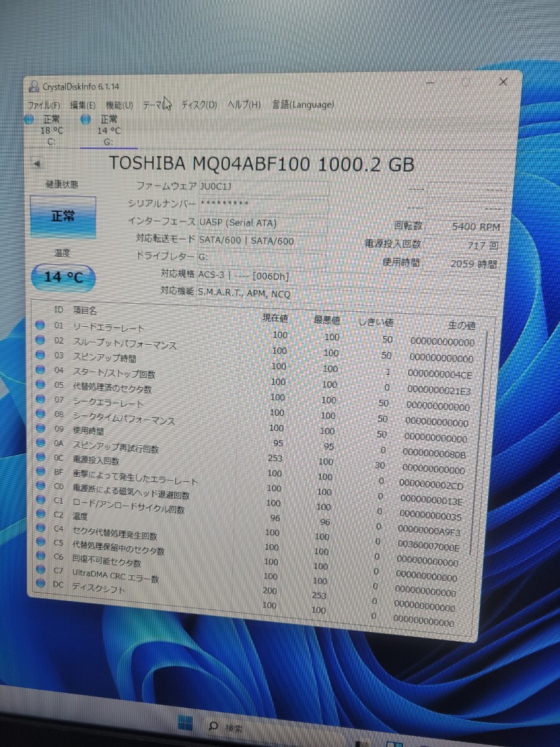This screenshot has height=747, width=560.
Task: Click the status icon for row C2 温度
Action: (41, 515)
